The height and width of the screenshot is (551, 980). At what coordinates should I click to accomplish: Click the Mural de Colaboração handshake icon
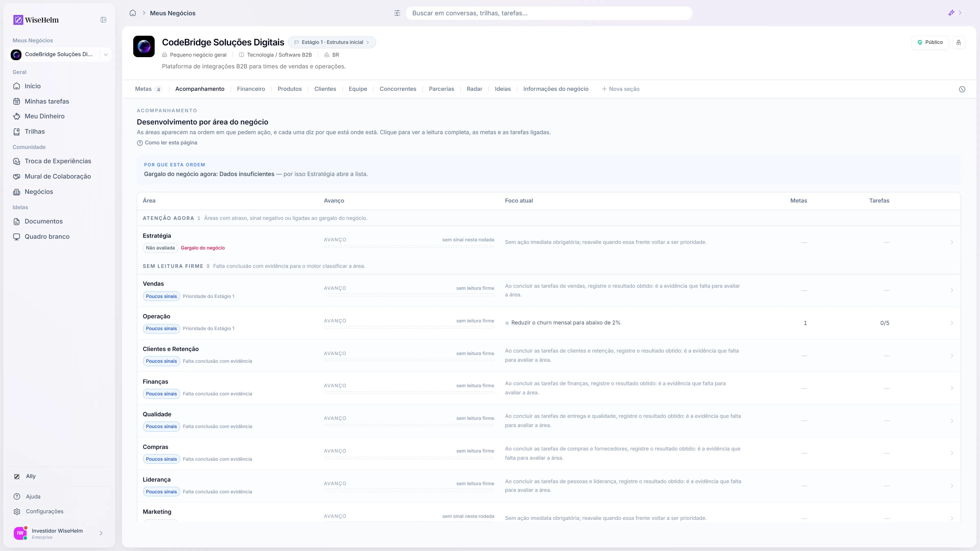pyautogui.click(x=16, y=177)
